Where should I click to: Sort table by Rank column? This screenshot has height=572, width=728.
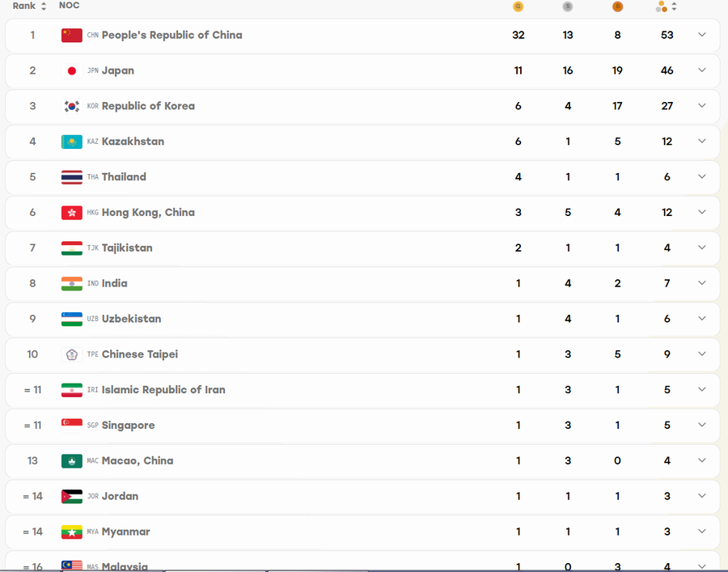[x=30, y=6]
